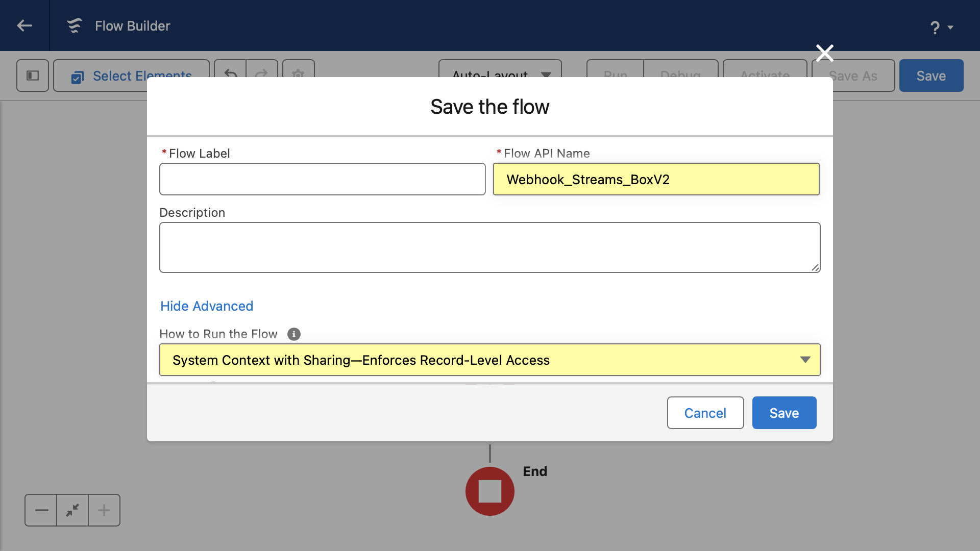Open the help question mark menu
This screenshot has width=980, height=551.
click(x=941, y=27)
